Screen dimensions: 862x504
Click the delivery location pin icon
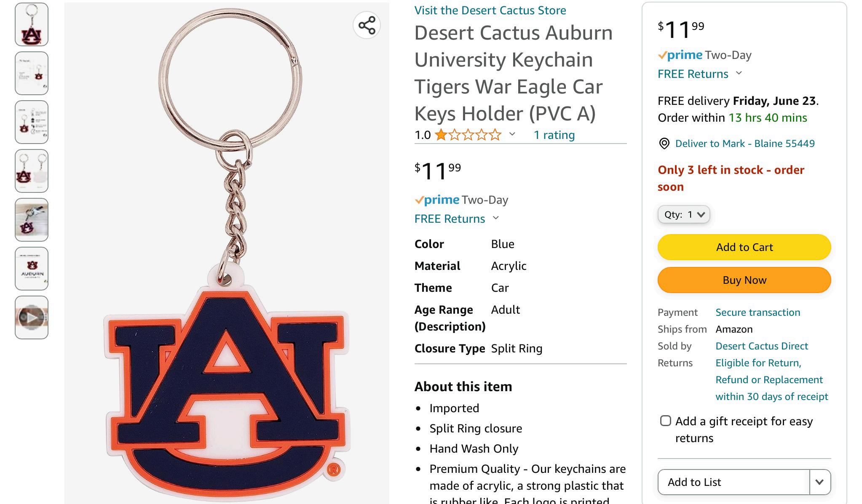(664, 144)
